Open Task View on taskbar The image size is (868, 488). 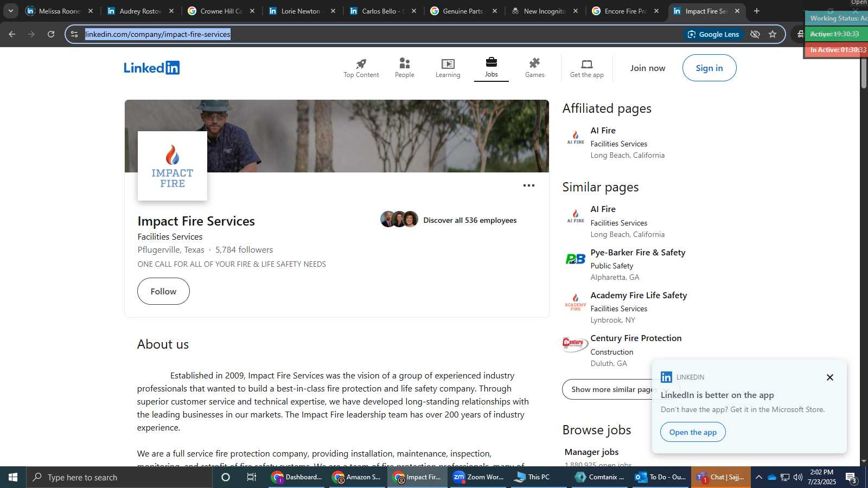click(x=252, y=477)
